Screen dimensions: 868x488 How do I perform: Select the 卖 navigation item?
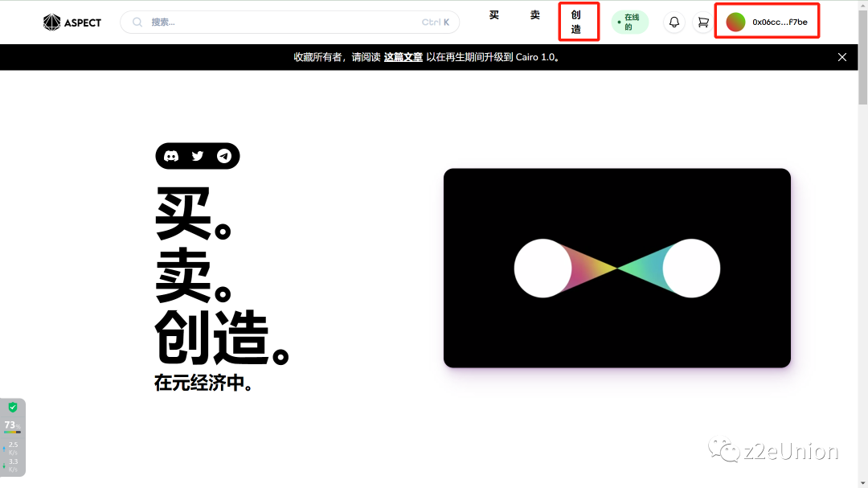[534, 14]
